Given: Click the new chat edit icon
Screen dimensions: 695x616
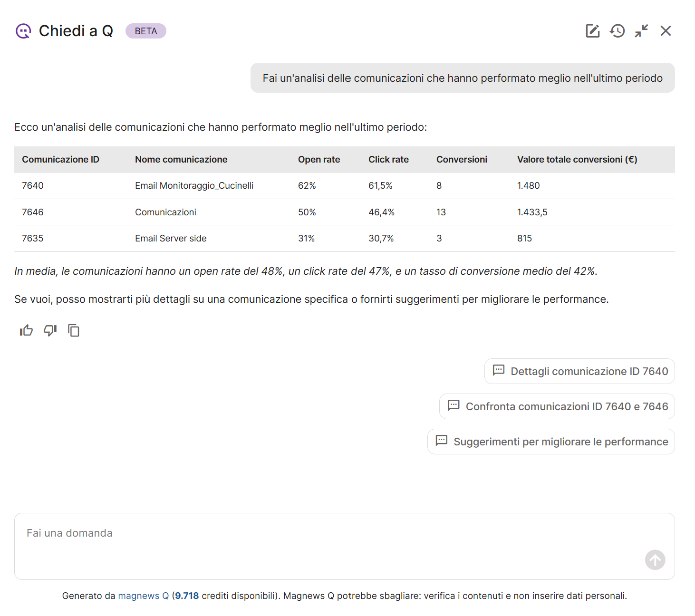Looking at the screenshot, I should [592, 31].
